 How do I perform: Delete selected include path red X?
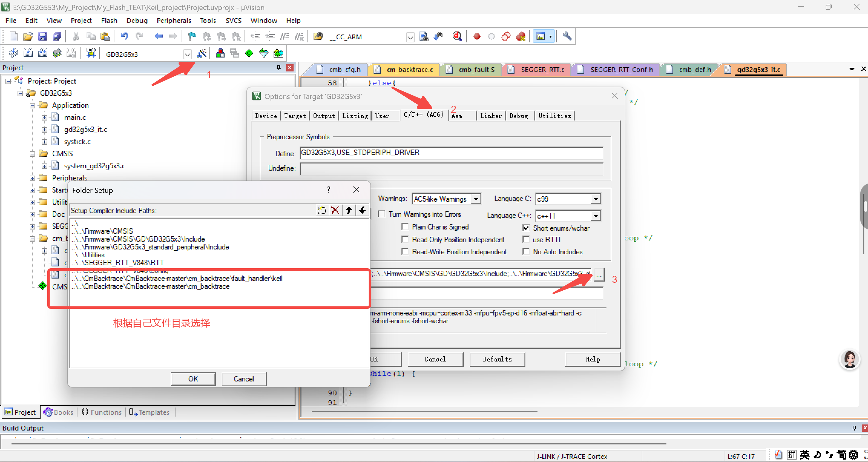pyautogui.click(x=335, y=210)
